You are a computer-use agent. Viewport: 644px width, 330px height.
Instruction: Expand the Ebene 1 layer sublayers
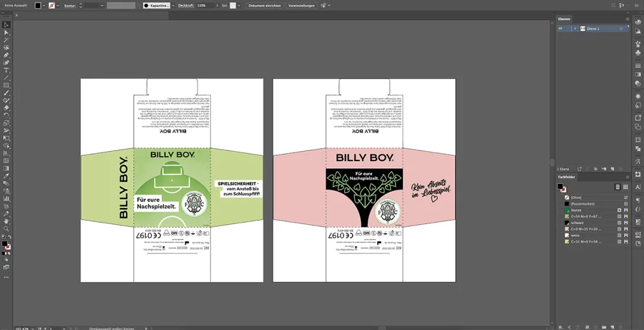[x=575, y=29]
